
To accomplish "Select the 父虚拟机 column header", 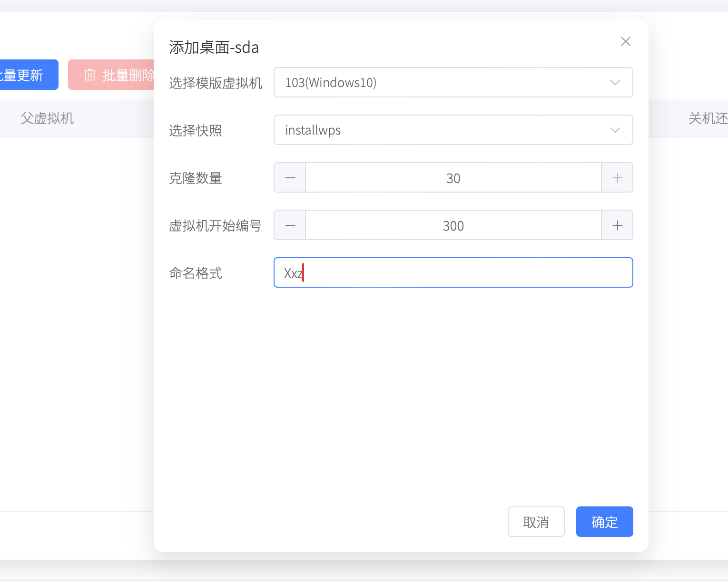I will tap(47, 118).
